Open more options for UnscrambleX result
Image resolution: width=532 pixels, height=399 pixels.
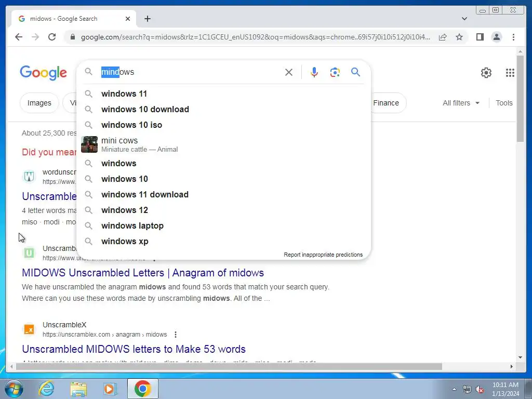tap(176, 335)
